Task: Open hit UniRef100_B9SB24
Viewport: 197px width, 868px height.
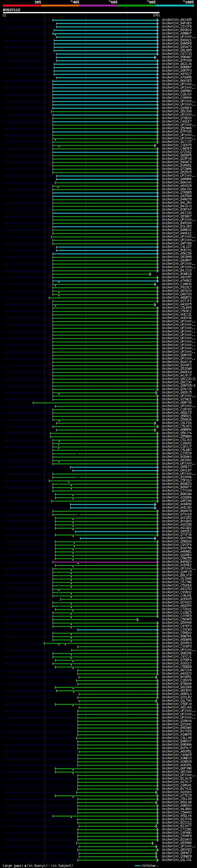Action: tap(177, 30)
